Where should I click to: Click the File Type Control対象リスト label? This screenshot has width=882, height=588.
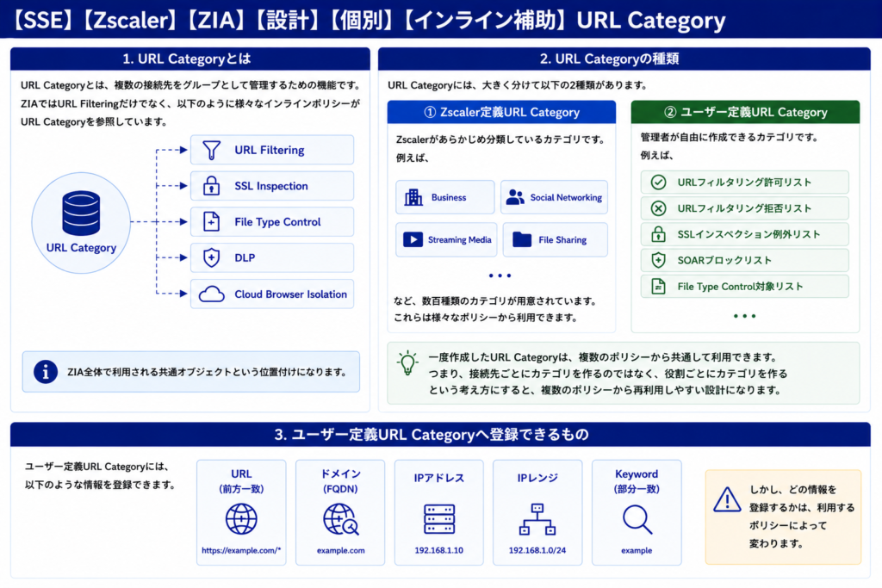(x=740, y=286)
